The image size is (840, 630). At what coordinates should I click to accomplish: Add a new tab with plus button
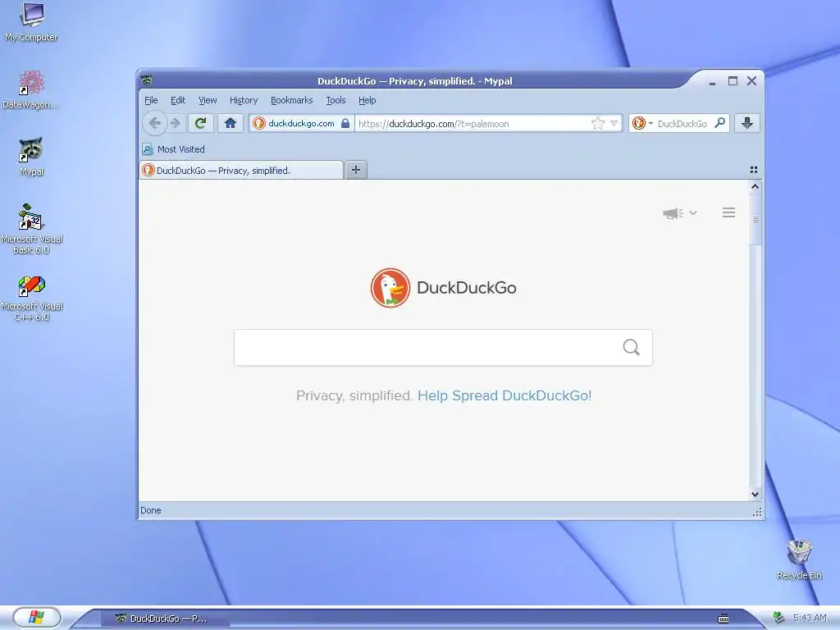[356, 170]
